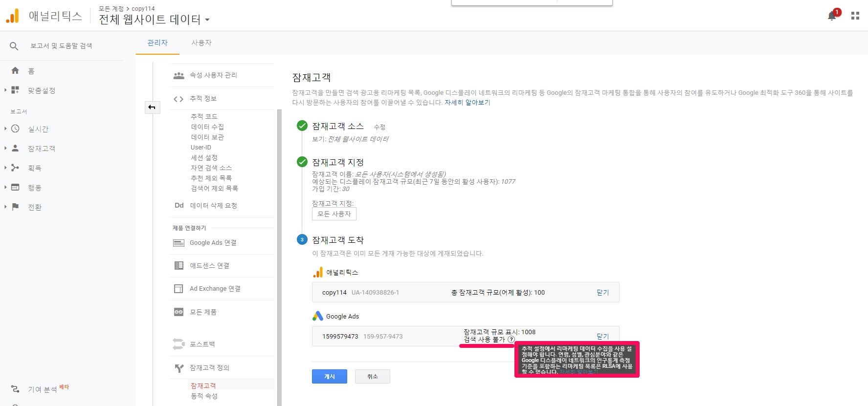Click the 잠재고객 지정 green checkmark step
868x406 pixels.
302,162
